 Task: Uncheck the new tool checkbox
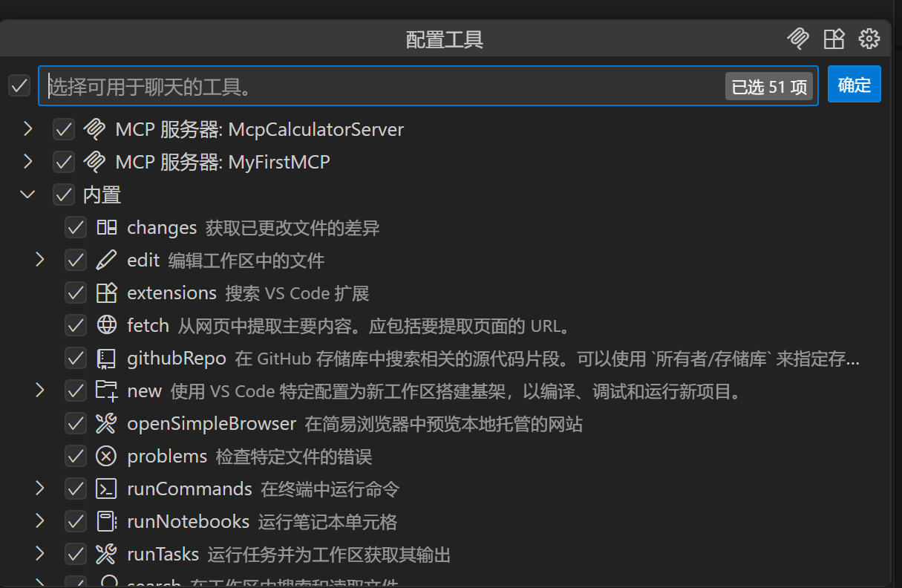point(76,391)
